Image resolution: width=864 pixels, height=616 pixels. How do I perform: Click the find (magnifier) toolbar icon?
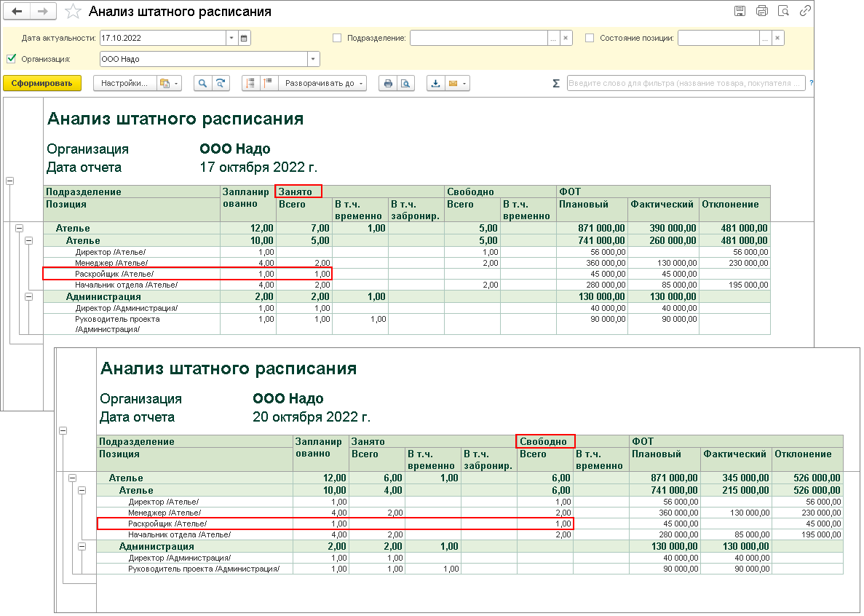(x=202, y=84)
